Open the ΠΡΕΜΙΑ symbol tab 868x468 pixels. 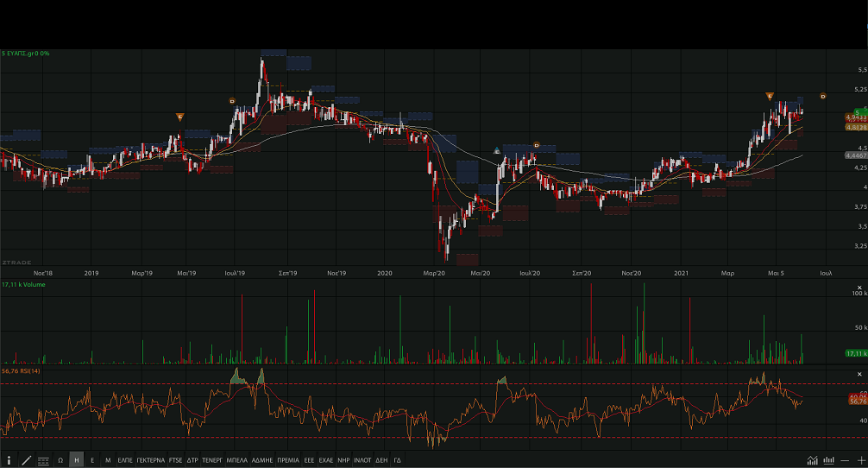(x=288, y=460)
